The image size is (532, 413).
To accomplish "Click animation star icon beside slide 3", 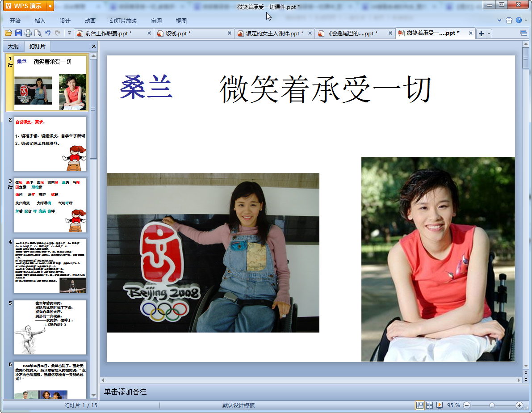I will 10,187.
